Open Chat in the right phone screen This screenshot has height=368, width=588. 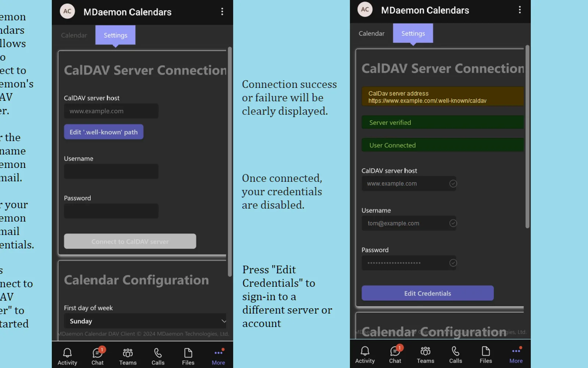pyautogui.click(x=395, y=355)
